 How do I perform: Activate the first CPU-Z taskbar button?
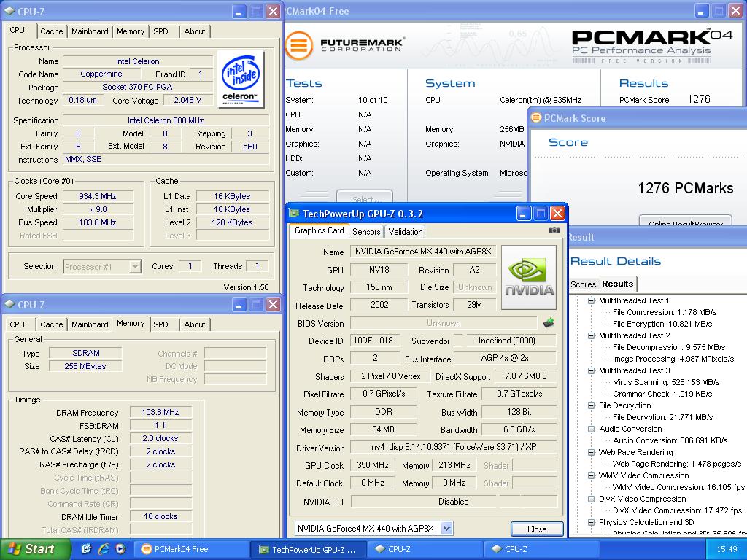(425, 549)
